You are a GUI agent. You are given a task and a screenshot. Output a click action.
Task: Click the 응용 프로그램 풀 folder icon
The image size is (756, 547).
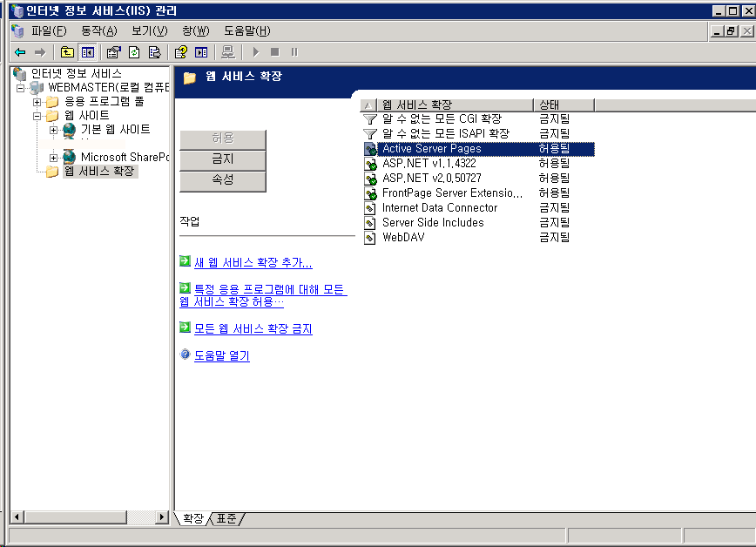pyautogui.click(x=52, y=102)
